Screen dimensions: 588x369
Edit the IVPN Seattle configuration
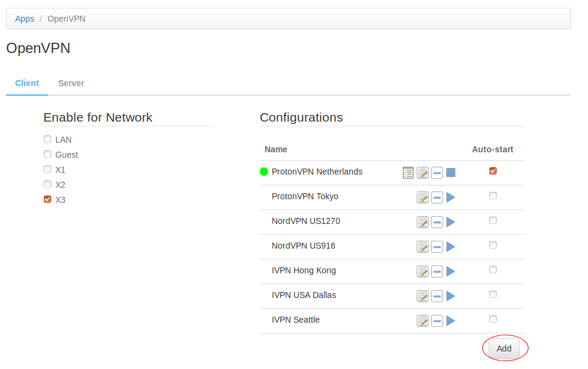(x=423, y=321)
